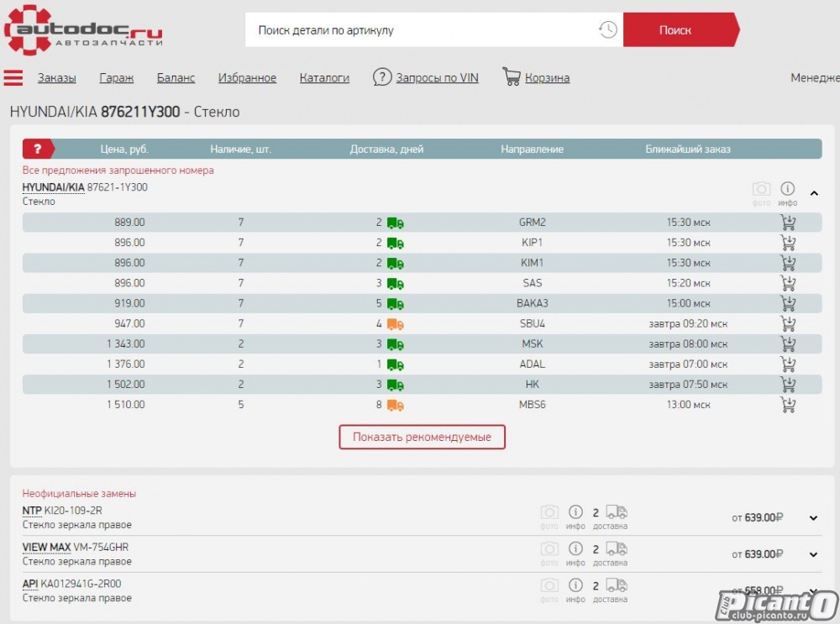Open delivery truck icon for VIEW MAX VM-754GHR

(616, 548)
